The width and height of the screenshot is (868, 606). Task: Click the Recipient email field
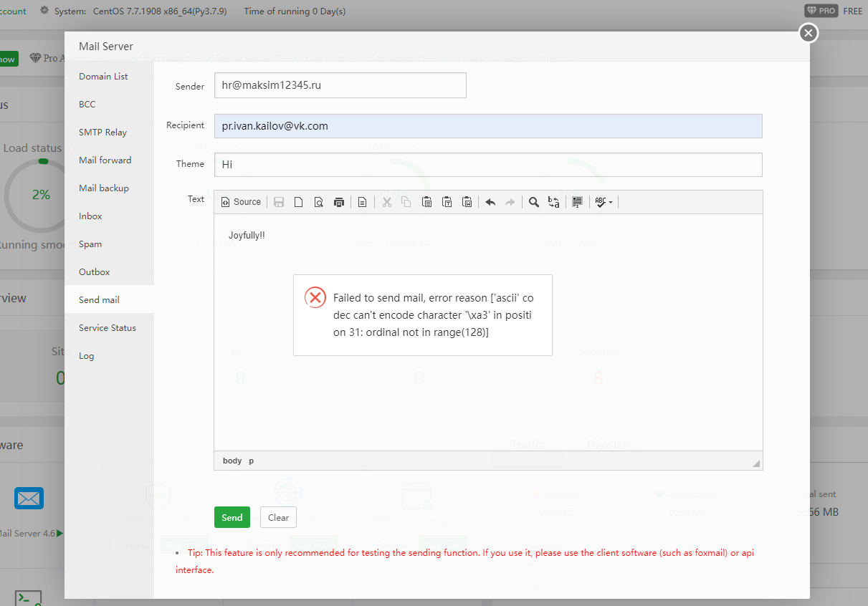(487, 126)
